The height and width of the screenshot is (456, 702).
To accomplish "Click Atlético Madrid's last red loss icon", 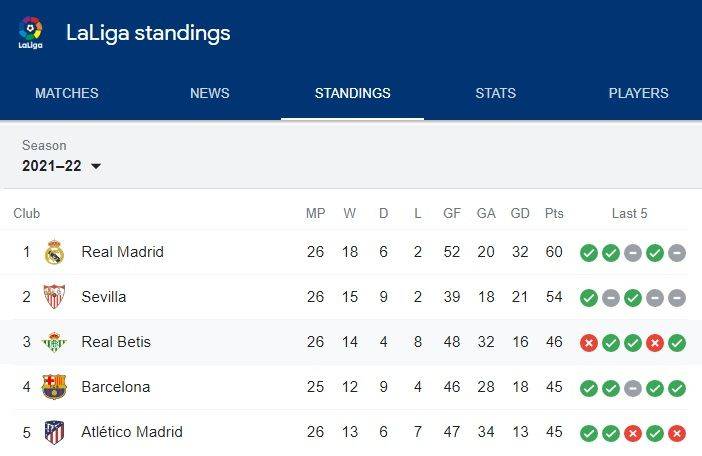I will 677,433.
